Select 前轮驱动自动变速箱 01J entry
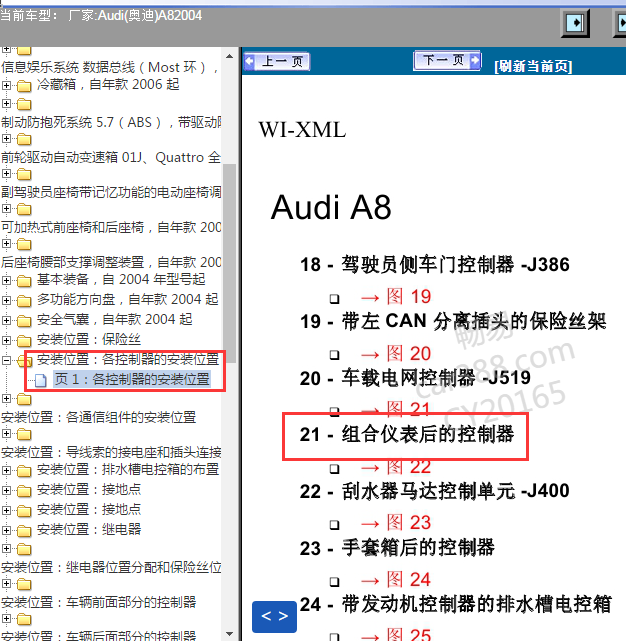 (111, 157)
